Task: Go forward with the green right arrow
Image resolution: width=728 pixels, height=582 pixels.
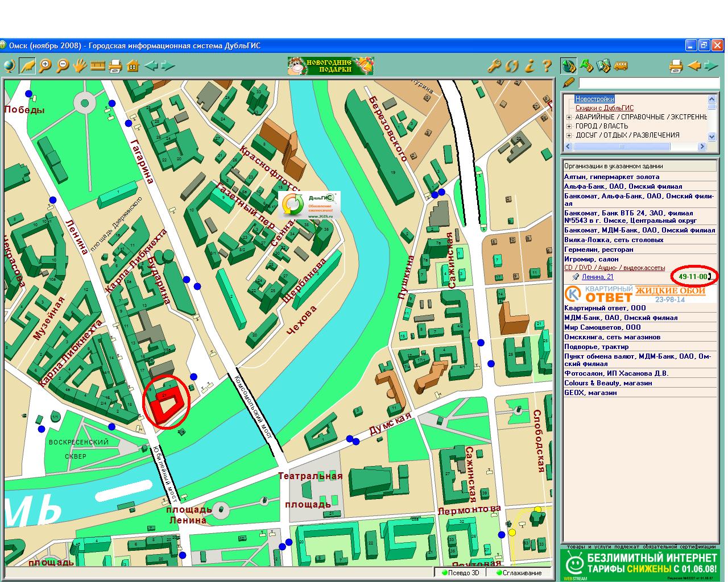Action: point(712,66)
